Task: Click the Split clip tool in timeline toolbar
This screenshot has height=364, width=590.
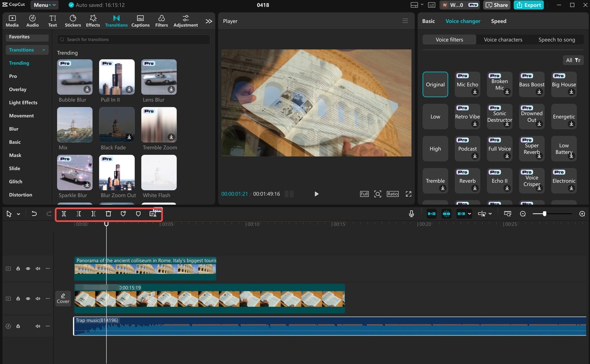Action: click(64, 214)
